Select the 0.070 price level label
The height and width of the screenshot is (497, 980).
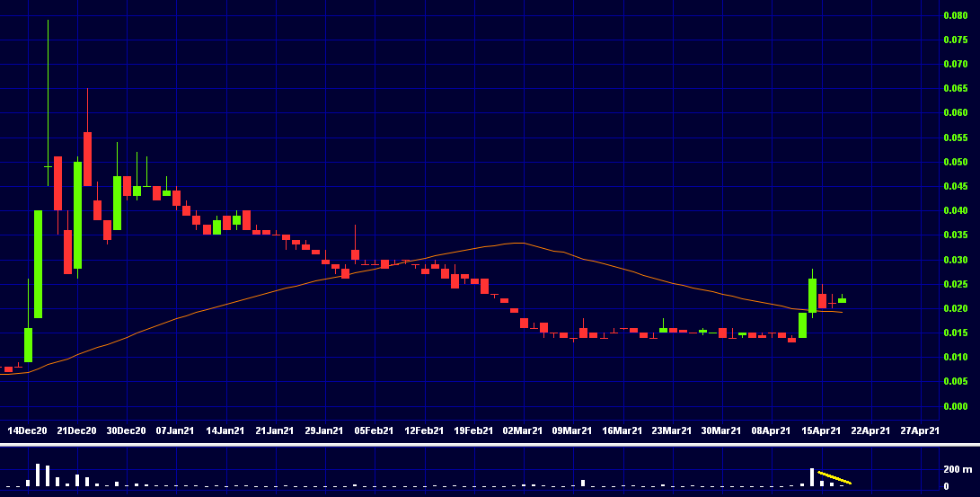955,65
